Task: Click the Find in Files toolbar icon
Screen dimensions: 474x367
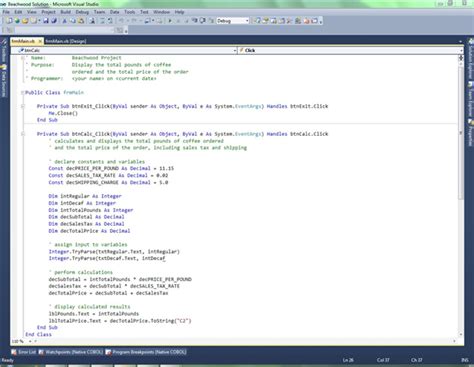Action: (92, 21)
